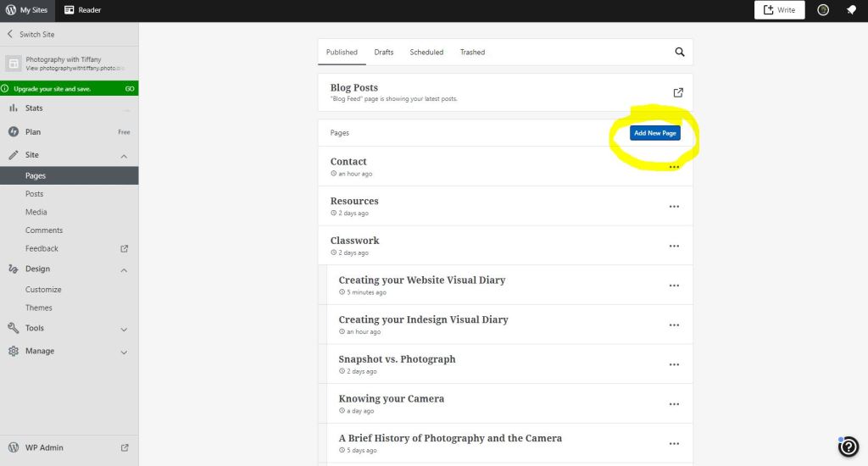Open ellipsis menu for Snapshot vs. Photograph
Viewport: 868px width, 466px height.
coord(674,364)
